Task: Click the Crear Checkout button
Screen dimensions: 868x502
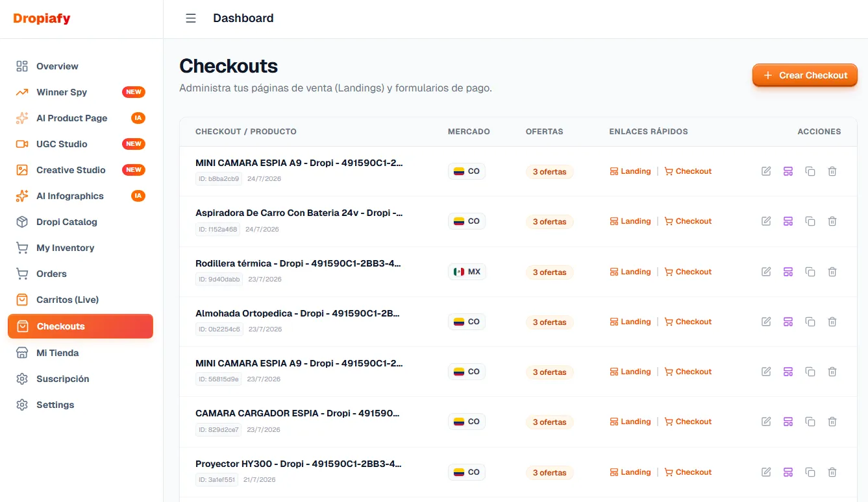Action: [805, 75]
